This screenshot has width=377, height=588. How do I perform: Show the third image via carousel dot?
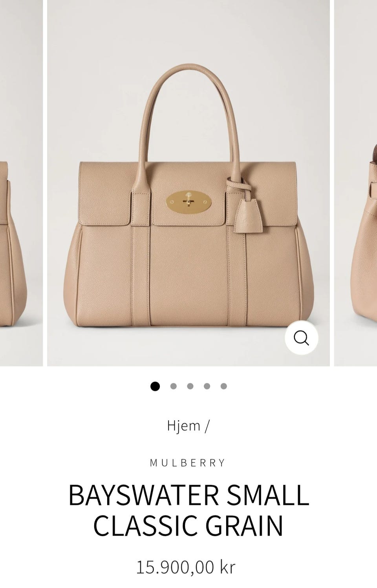[190, 386]
